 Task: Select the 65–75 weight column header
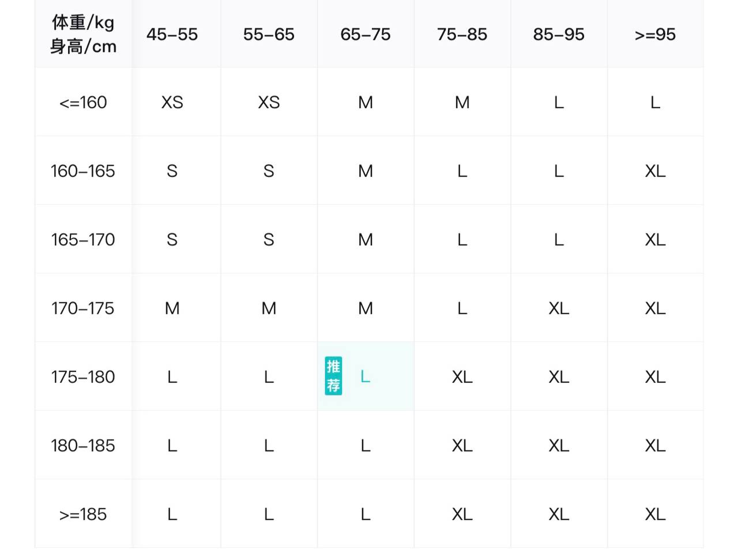[366, 35]
